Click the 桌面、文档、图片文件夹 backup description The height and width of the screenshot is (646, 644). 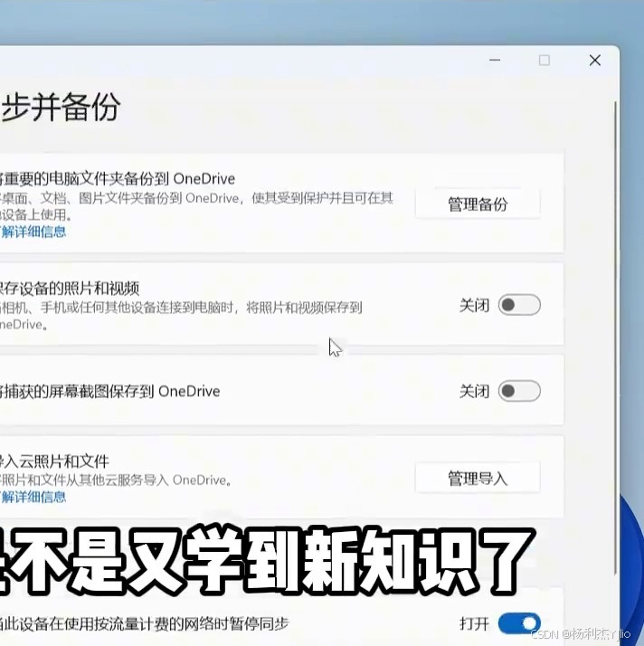[196, 206]
